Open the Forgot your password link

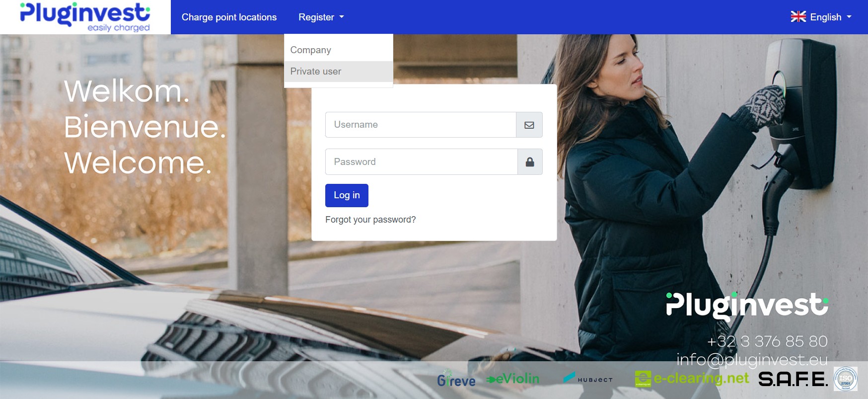click(370, 220)
